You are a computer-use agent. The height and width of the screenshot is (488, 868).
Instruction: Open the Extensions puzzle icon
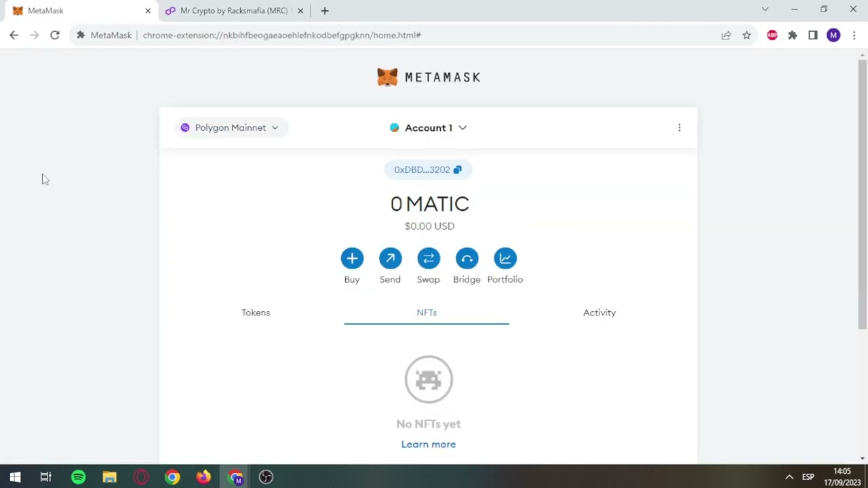pyautogui.click(x=792, y=35)
